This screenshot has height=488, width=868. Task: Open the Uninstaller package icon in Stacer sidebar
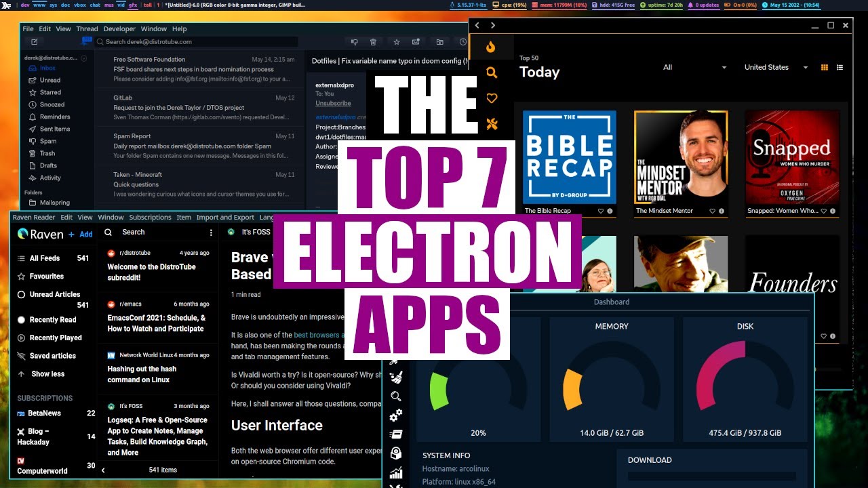(x=396, y=453)
